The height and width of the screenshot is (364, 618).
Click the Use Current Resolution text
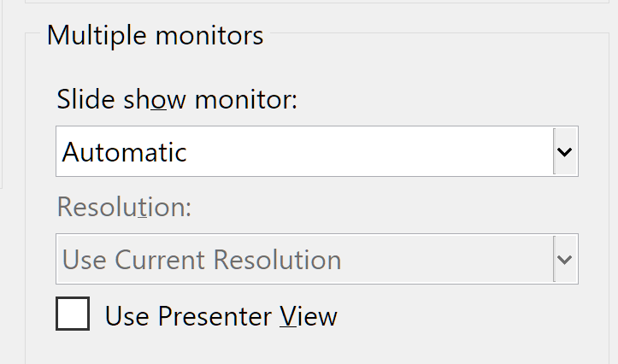[202, 260]
